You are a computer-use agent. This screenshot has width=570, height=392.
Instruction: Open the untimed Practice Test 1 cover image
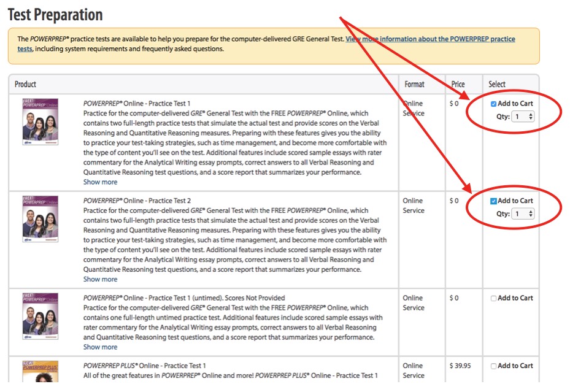click(40, 315)
